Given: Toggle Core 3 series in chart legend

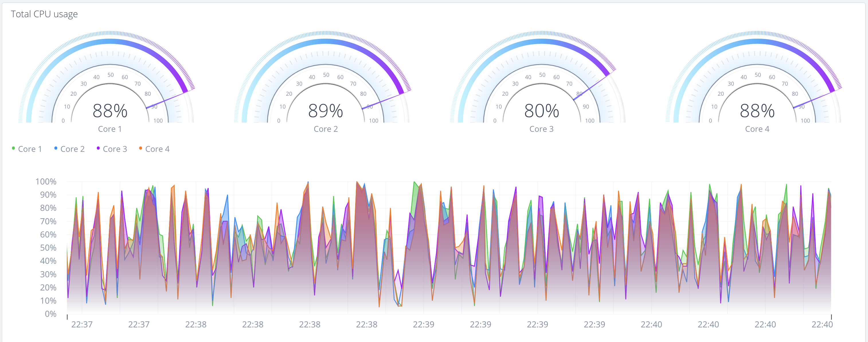Looking at the screenshot, I should [x=112, y=149].
